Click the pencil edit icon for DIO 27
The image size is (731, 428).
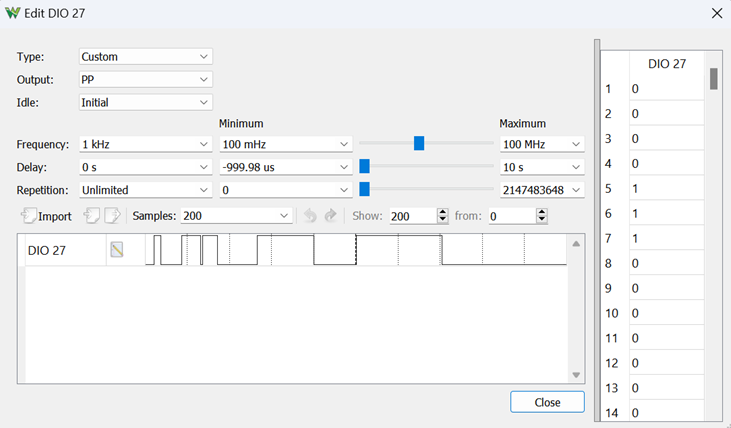pos(117,250)
